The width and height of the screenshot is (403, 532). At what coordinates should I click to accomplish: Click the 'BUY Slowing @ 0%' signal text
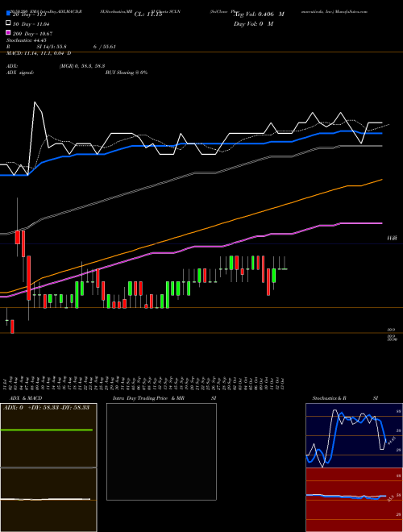[x=127, y=73]
